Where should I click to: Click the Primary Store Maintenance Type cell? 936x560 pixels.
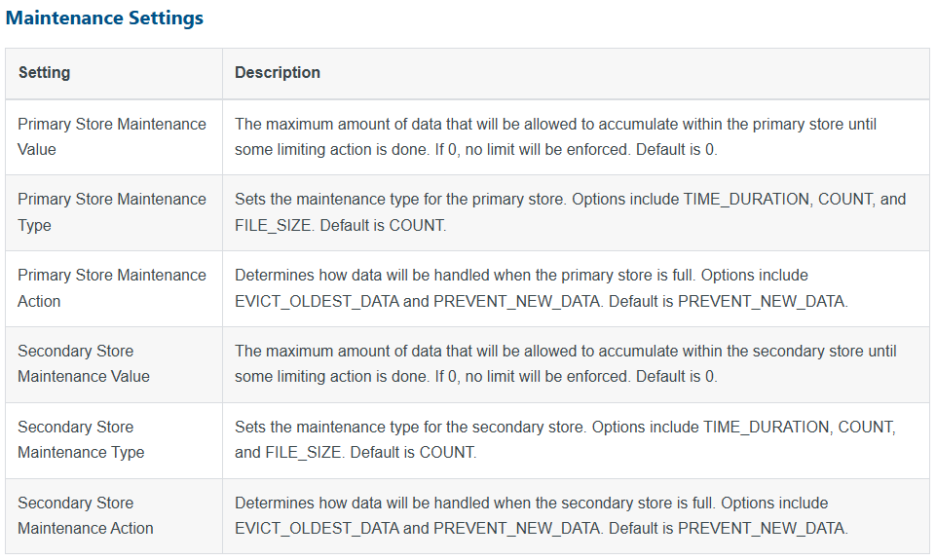pyautogui.click(x=114, y=212)
